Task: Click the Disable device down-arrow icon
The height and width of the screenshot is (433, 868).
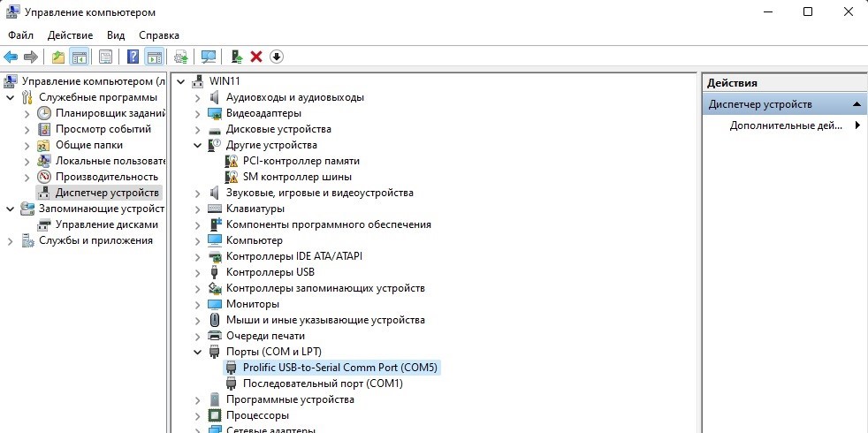Action: coord(277,57)
